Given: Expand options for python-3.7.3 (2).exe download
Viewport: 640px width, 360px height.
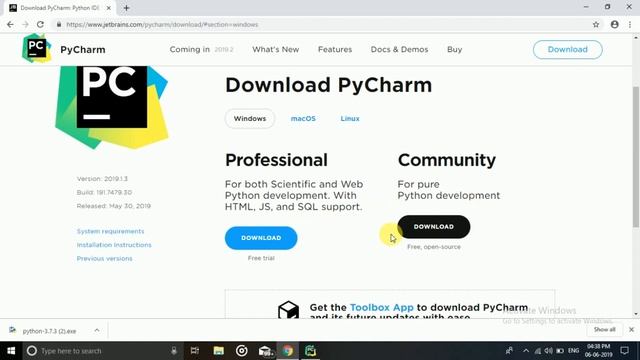Looking at the screenshot, I should point(97,331).
